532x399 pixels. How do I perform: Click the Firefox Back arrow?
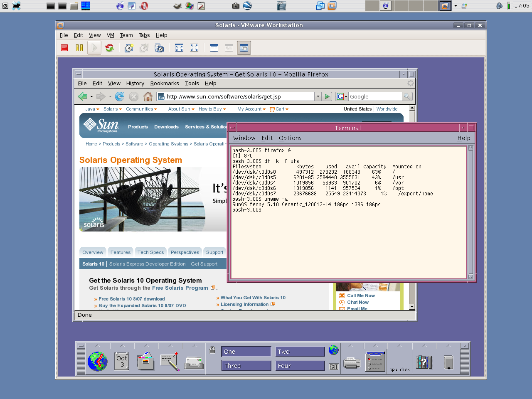pos(82,96)
